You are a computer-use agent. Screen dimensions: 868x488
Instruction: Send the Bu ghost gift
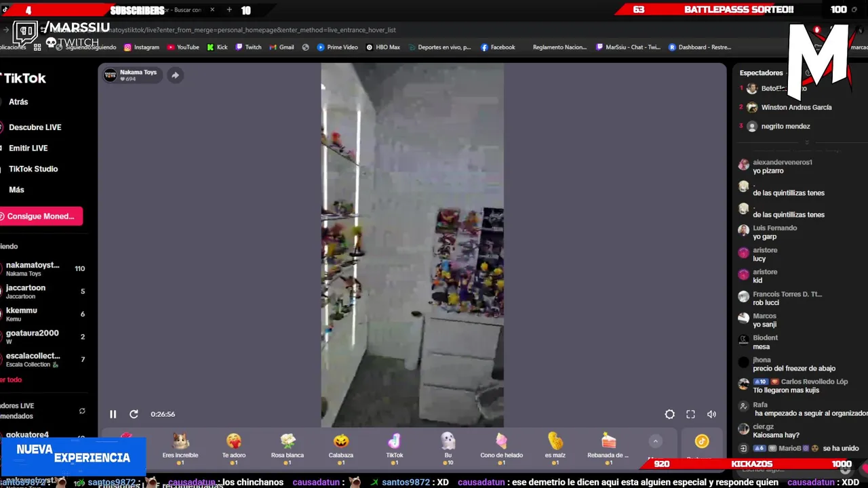click(x=448, y=449)
